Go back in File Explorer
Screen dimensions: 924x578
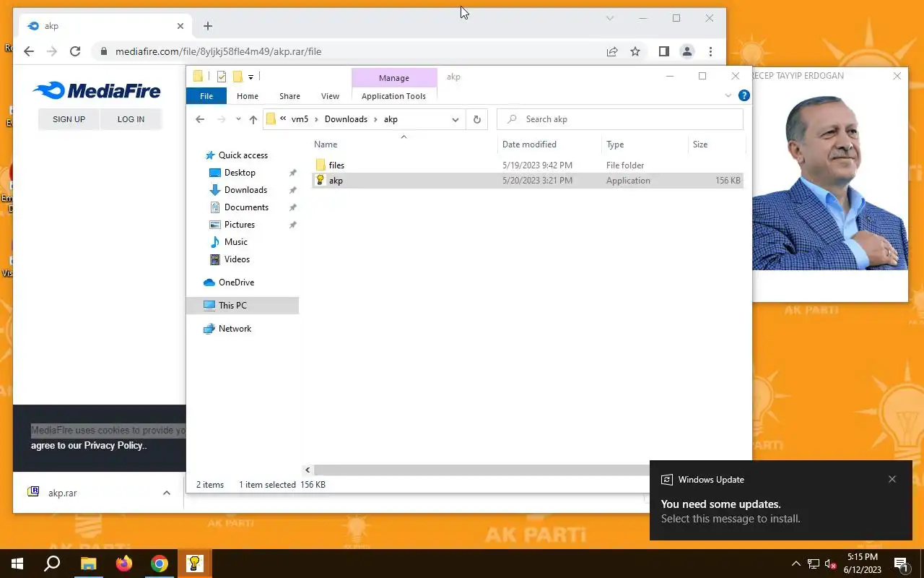coord(200,119)
